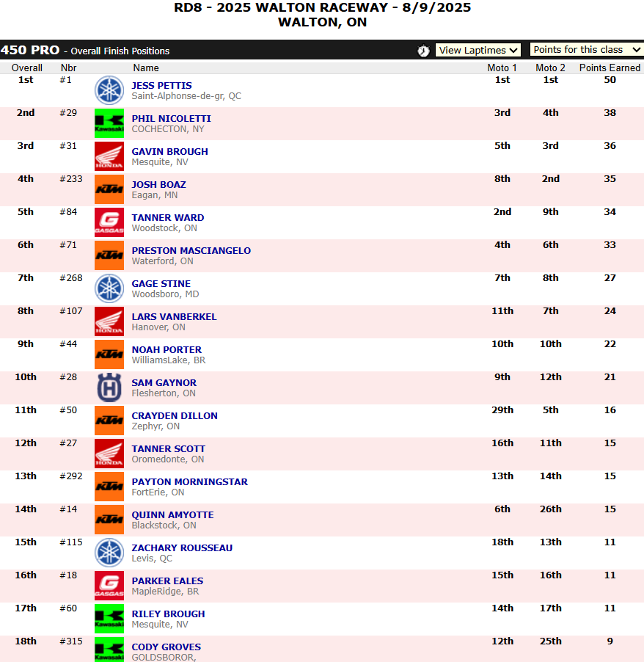Click Yamaha logo beside Gage Stine
644x662 pixels.
109,288
